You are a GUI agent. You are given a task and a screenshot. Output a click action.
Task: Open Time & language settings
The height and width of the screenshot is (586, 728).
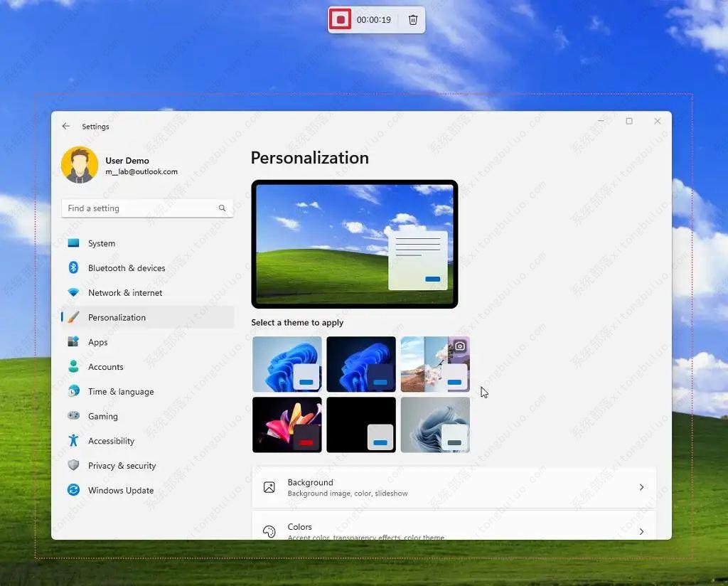pos(120,392)
